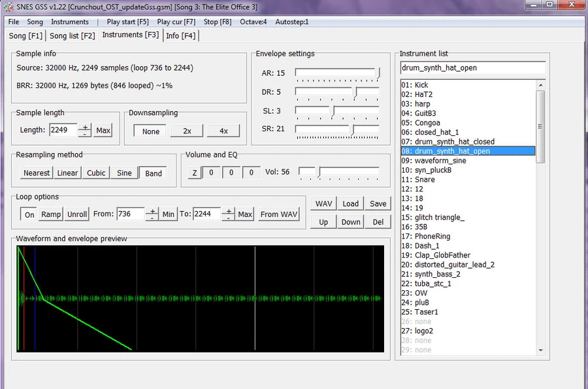This screenshot has width=588, height=389.
Task: Save the current instrument sample
Action: [378, 203]
